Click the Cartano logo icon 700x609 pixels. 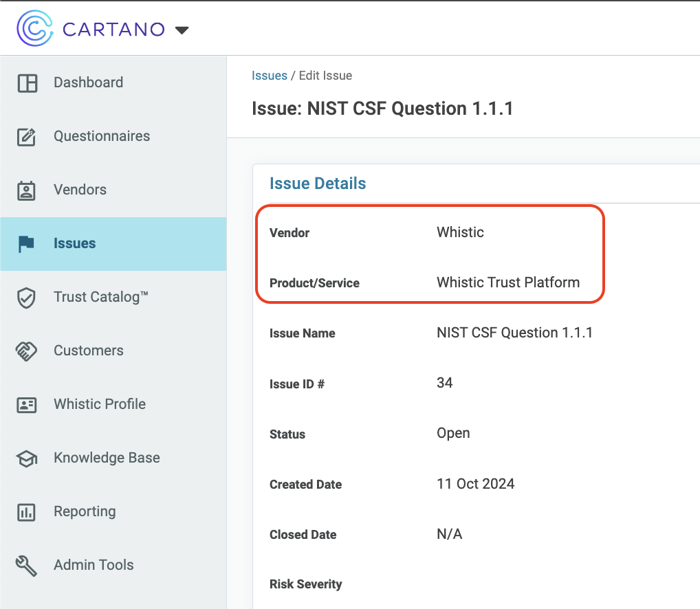(35, 29)
